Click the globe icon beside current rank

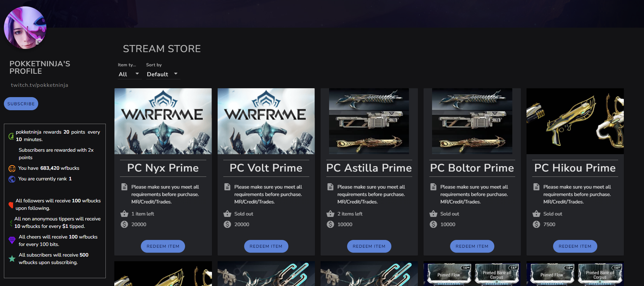tap(12, 179)
